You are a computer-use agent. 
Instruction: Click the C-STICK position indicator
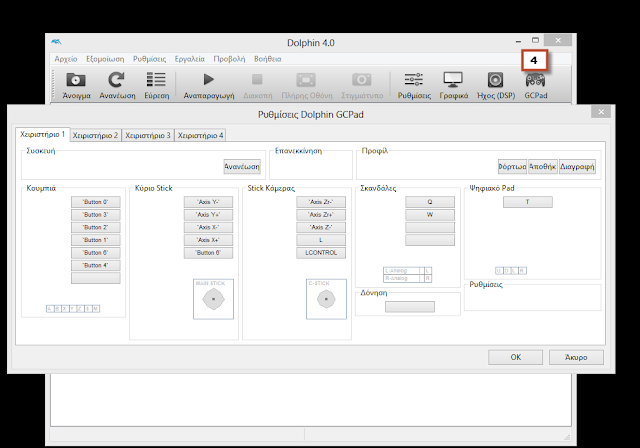(x=326, y=299)
